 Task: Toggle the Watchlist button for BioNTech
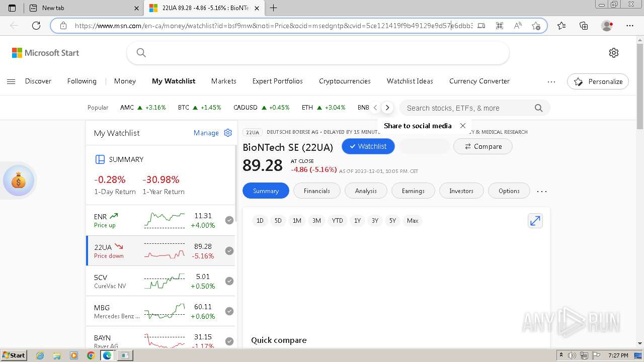[368, 146]
